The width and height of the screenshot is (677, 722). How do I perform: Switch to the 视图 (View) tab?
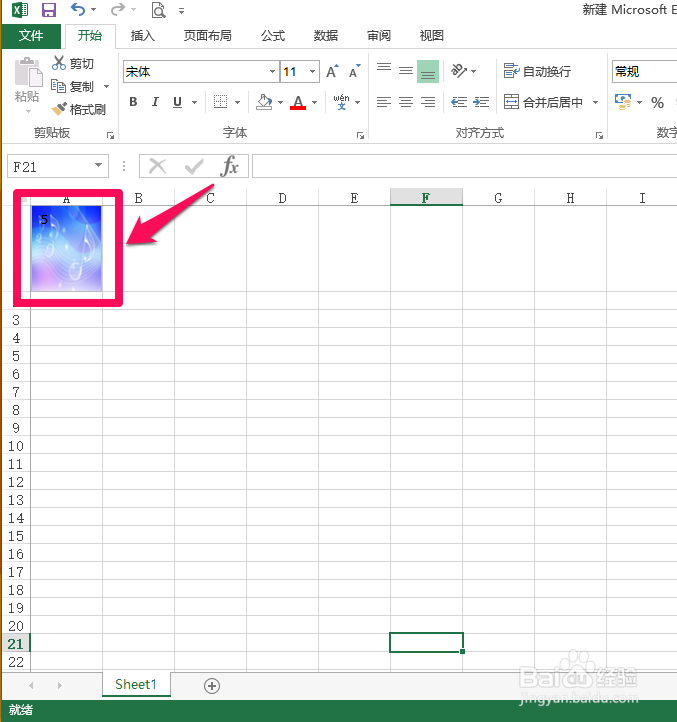click(x=432, y=35)
